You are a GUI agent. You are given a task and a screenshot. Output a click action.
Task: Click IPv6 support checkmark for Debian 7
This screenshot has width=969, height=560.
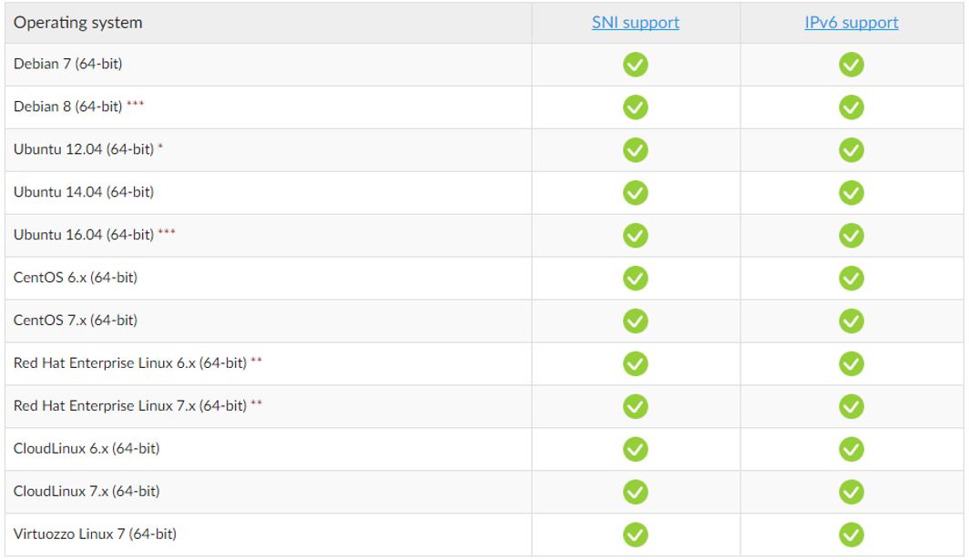(851, 65)
